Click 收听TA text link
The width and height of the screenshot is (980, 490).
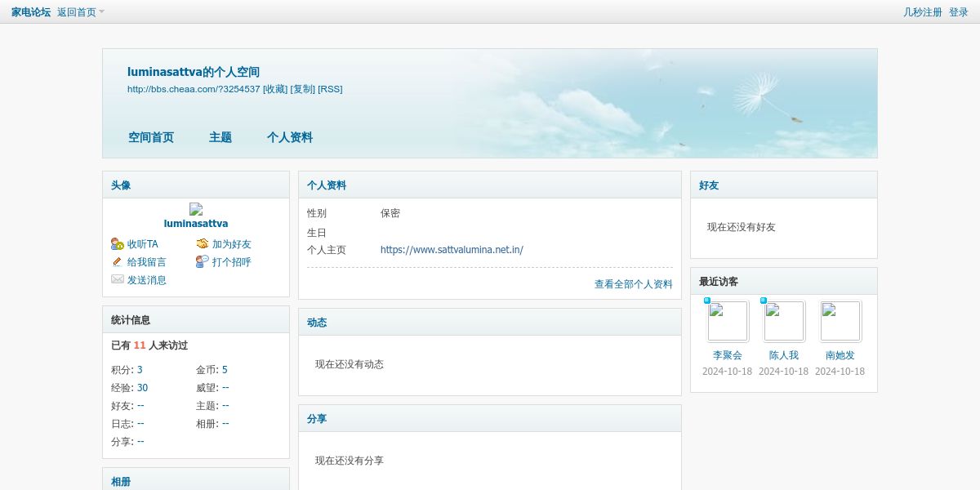[143, 244]
